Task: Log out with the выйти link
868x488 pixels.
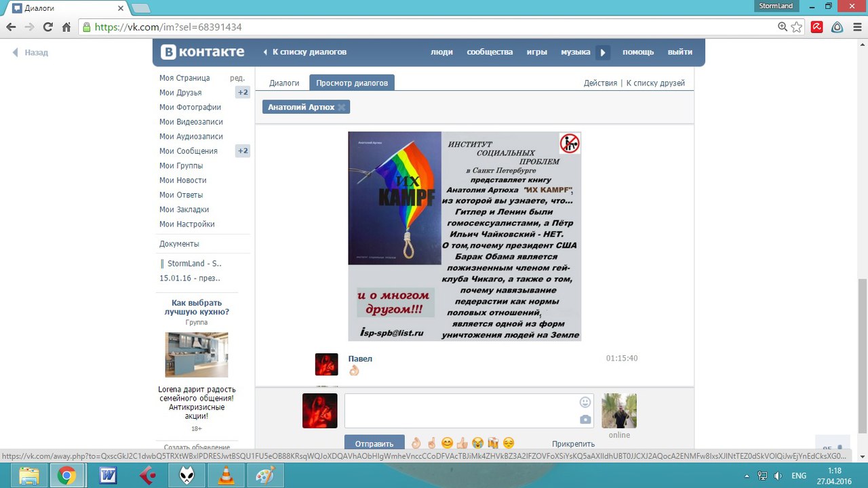Action: pyautogui.click(x=680, y=52)
